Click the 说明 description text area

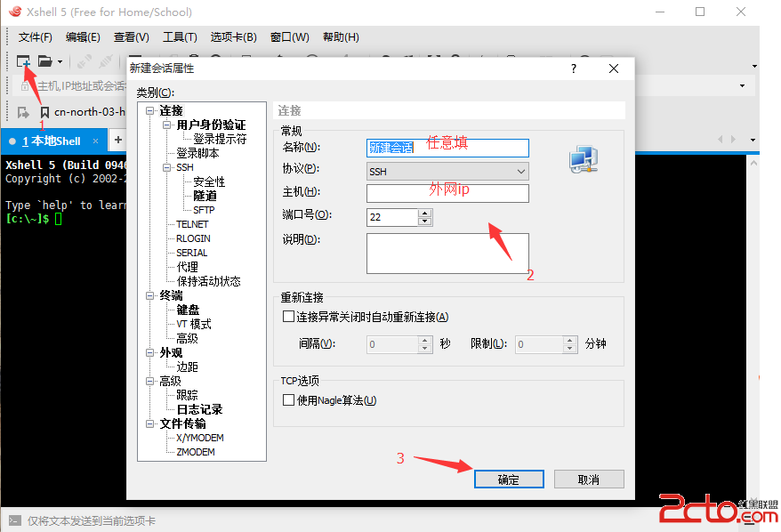[447, 254]
